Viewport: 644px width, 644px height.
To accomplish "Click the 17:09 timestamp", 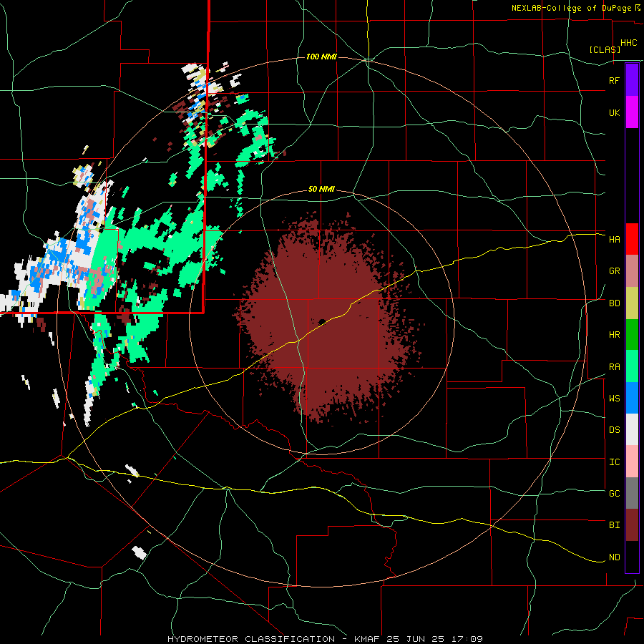I will tap(466, 639).
